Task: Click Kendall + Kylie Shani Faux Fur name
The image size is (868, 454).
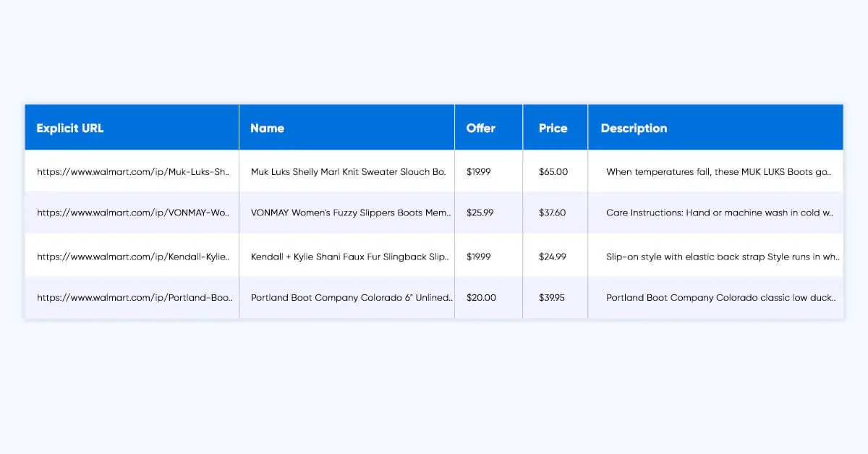Action: [x=350, y=257]
